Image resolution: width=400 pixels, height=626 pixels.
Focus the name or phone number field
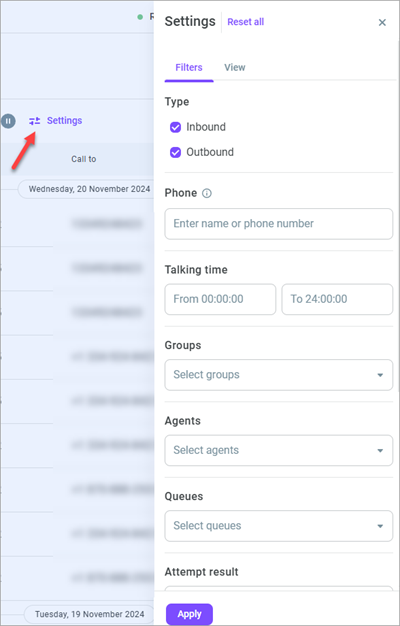click(279, 224)
